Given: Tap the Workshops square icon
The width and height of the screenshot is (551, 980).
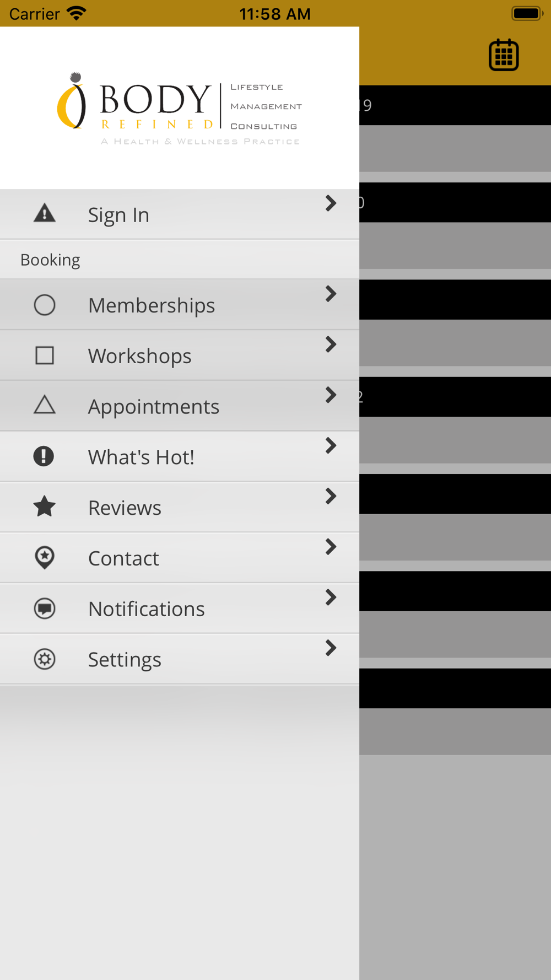Looking at the screenshot, I should coord(45,356).
